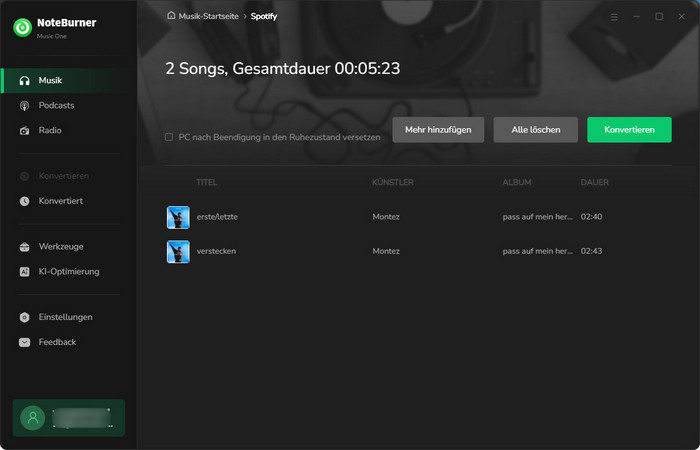Click album name in erste/letzte row
This screenshot has height=450, width=700.
[538, 217]
